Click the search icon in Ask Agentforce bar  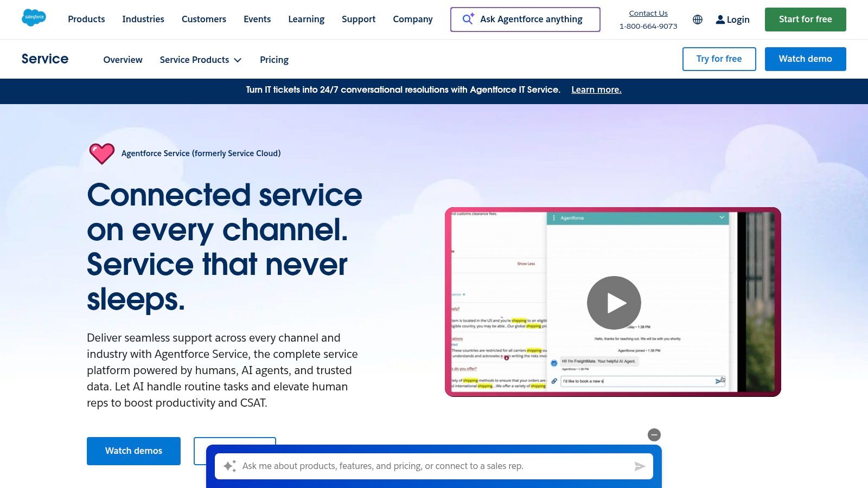pos(467,19)
